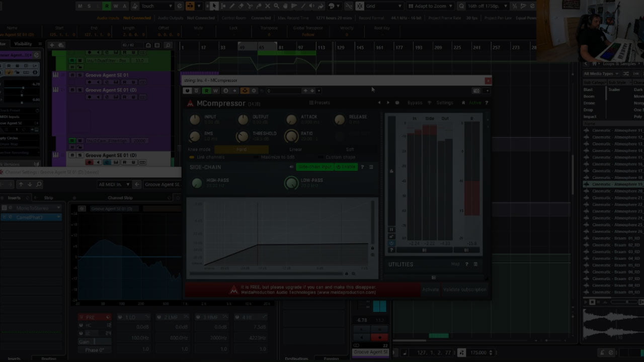Load next MCompressor preset arrow
This screenshot has width=644, height=362.
click(388, 103)
